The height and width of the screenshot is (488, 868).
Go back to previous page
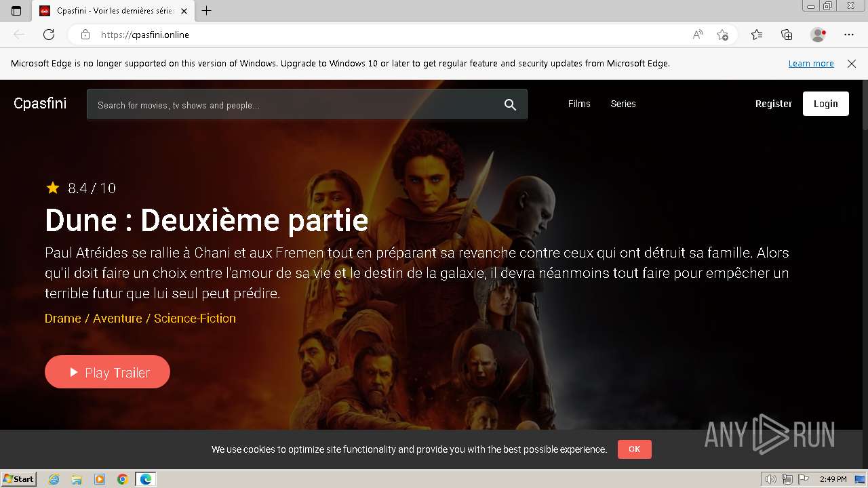[x=19, y=35]
